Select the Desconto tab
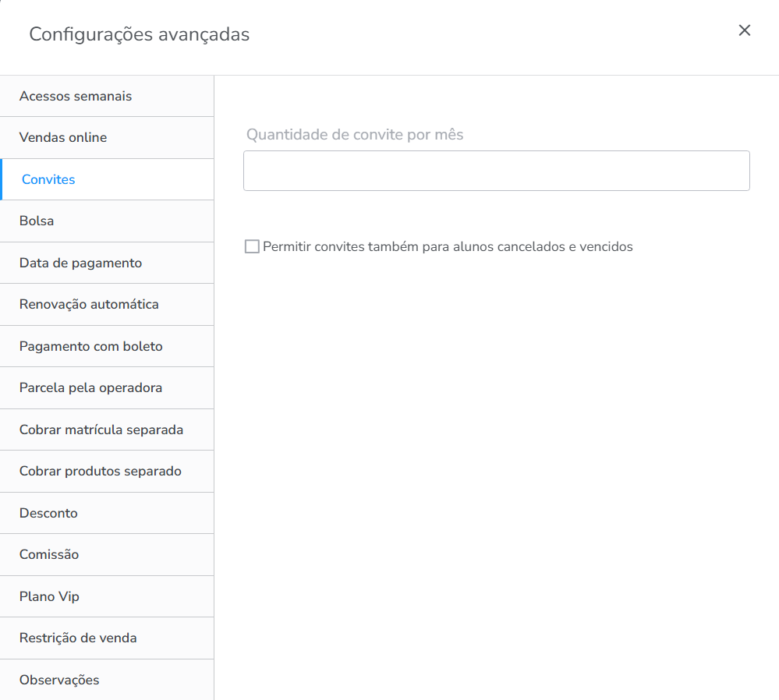 [48, 513]
